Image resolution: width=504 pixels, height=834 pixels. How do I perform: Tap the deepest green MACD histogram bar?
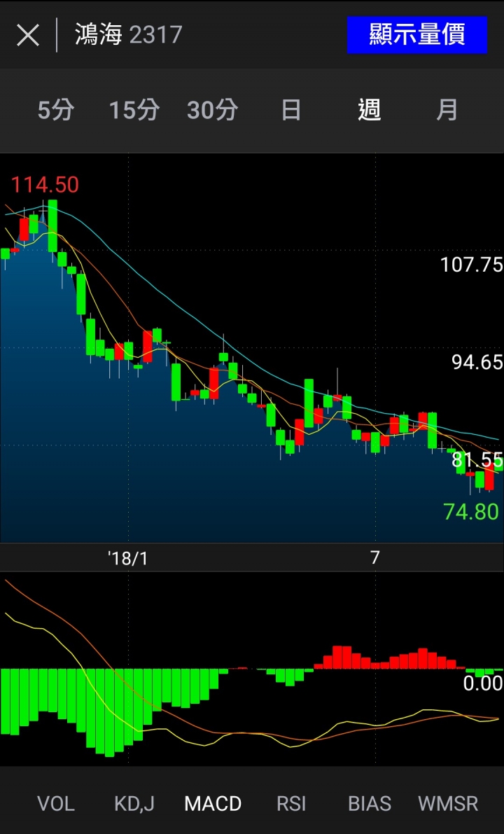click(x=109, y=713)
